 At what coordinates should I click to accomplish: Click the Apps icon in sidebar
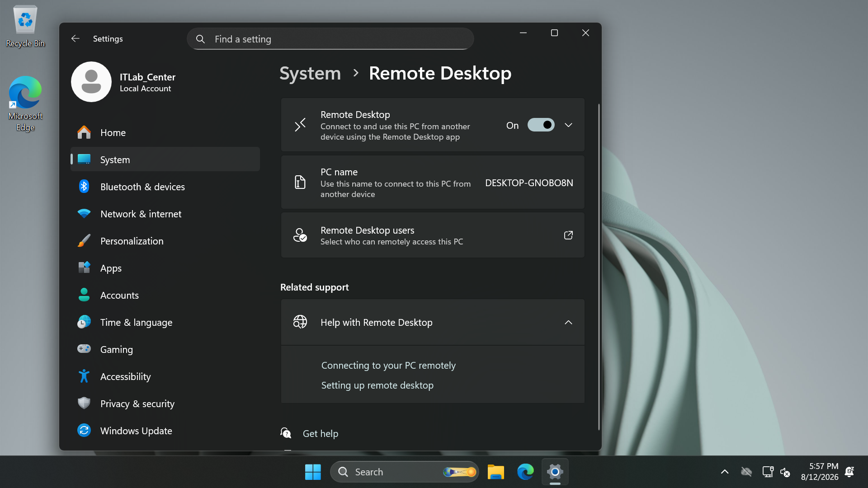pyautogui.click(x=84, y=268)
